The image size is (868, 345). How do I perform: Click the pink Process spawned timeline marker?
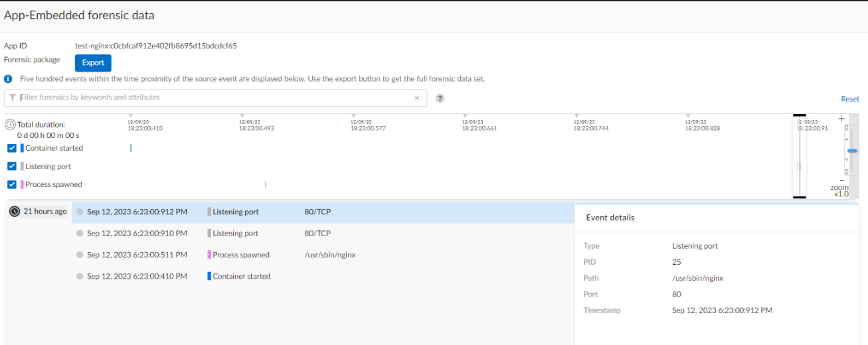(266, 184)
